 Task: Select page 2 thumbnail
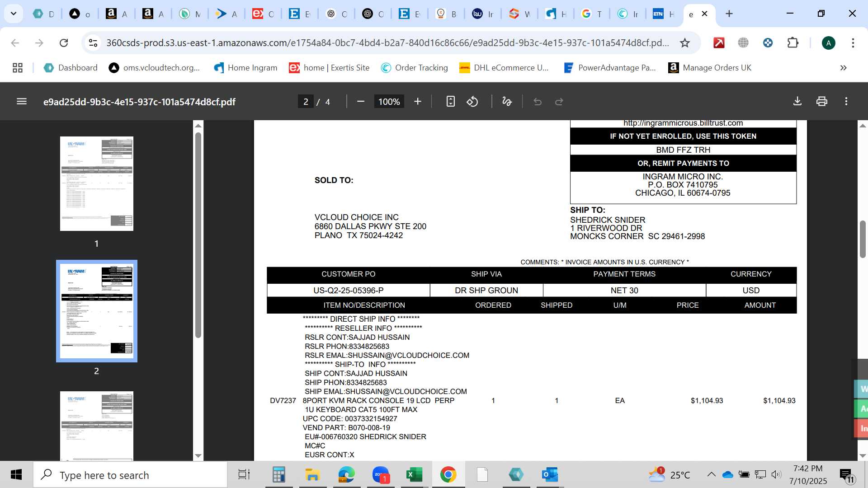(x=97, y=311)
